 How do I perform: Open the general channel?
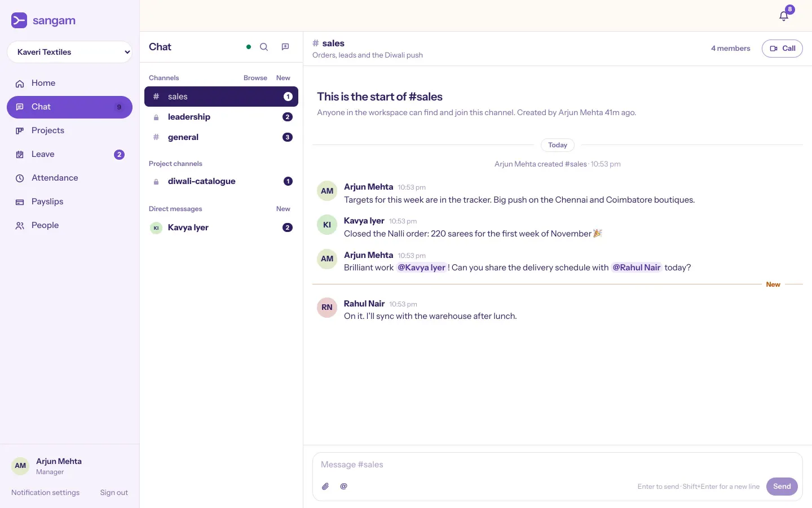pos(221,137)
